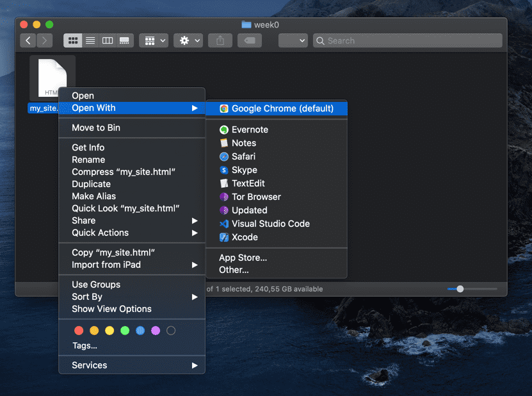Expand the Services submenu
The height and width of the screenshot is (396, 532).
(x=132, y=365)
